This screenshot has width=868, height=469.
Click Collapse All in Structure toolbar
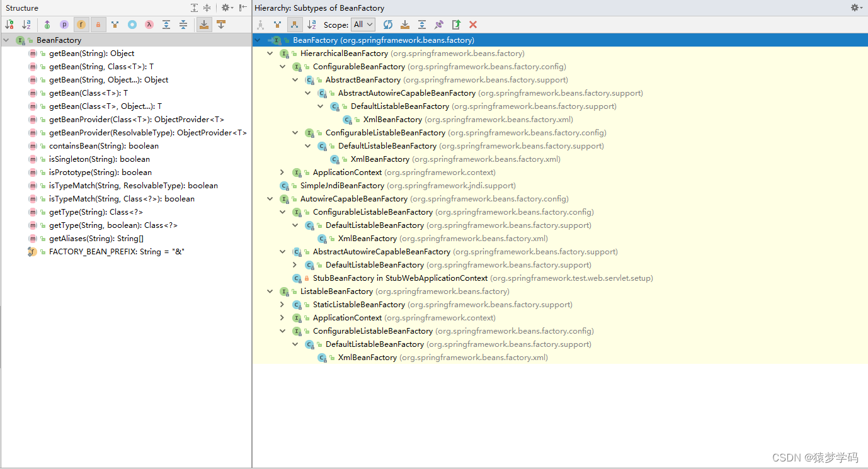pos(183,25)
